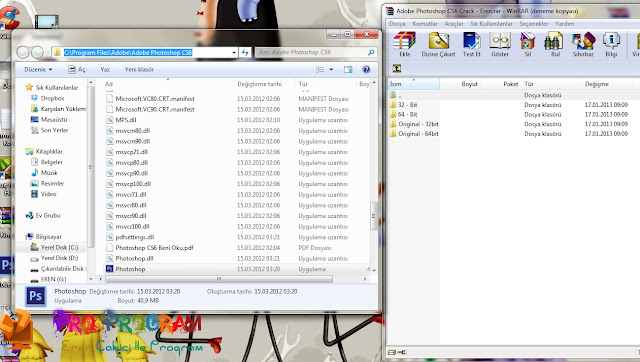The width and height of the screenshot is (640, 362).
Task: Click the Dizine Çıkart extract icon in WinRAR
Action: click(x=438, y=41)
